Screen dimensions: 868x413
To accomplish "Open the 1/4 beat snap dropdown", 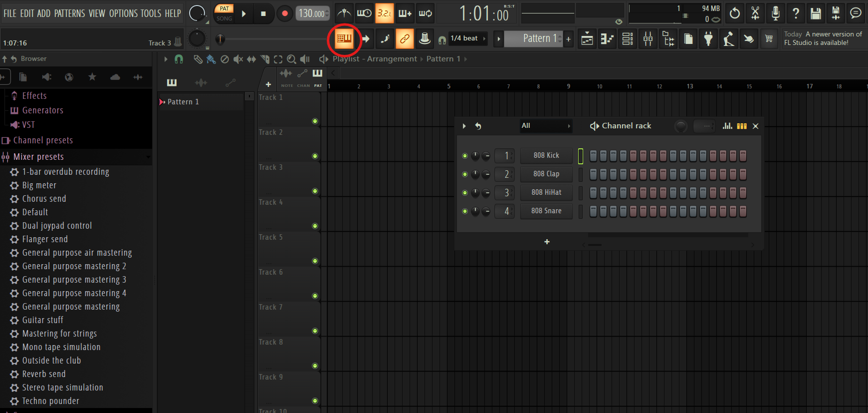I will coord(468,38).
